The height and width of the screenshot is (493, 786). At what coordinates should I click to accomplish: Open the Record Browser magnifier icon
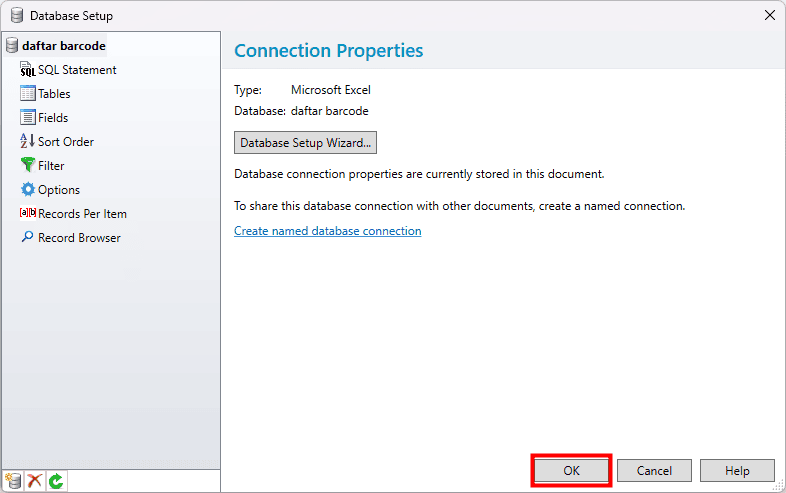click(x=28, y=237)
